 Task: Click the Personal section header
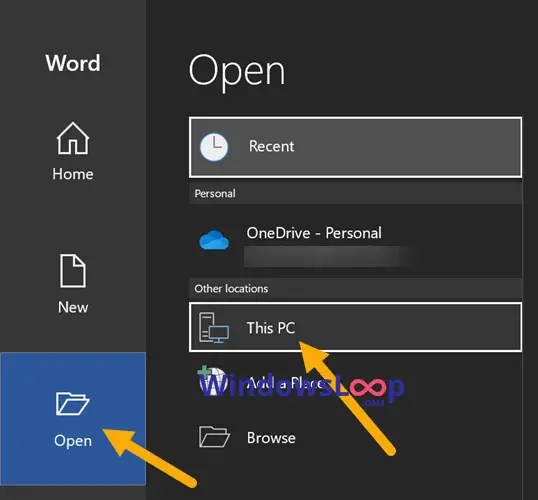(x=355, y=194)
